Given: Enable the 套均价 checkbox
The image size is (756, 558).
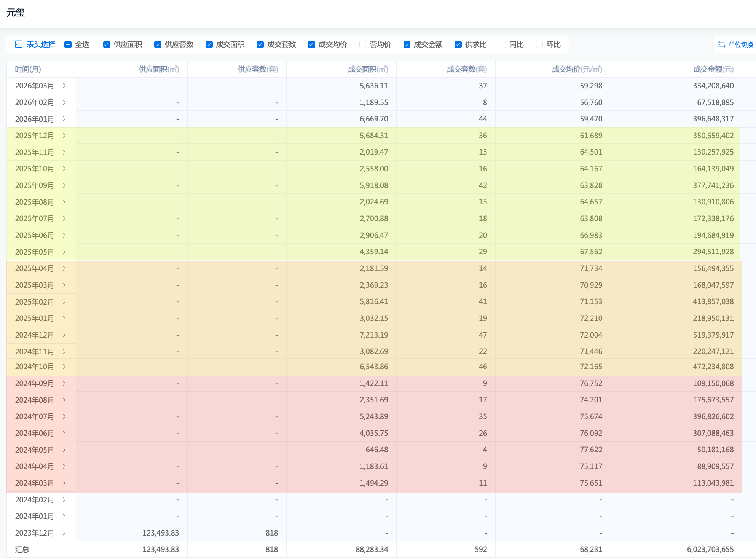Looking at the screenshot, I should (x=363, y=45).
